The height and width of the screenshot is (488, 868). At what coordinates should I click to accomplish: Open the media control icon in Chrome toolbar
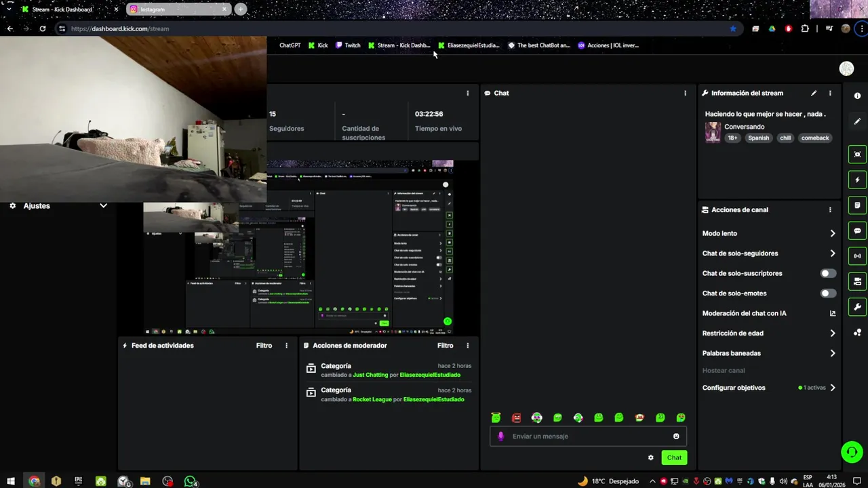tap(829, 28)
